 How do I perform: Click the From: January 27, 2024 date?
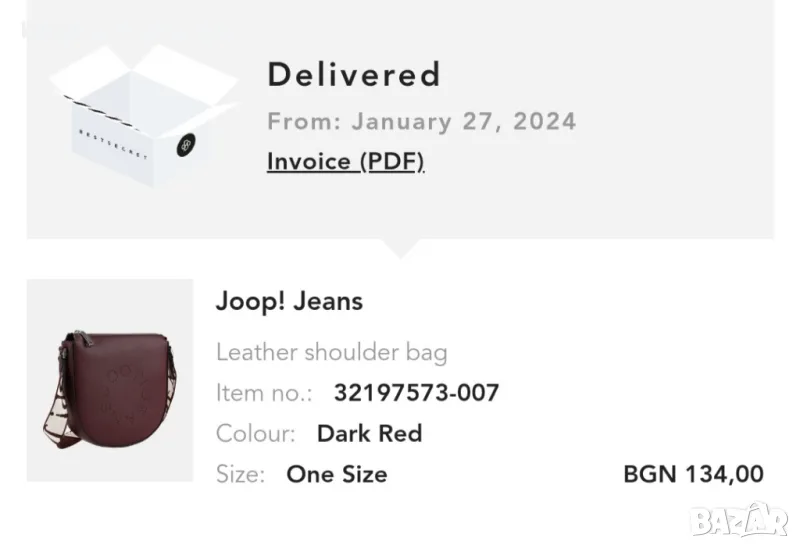click(421, 122)
